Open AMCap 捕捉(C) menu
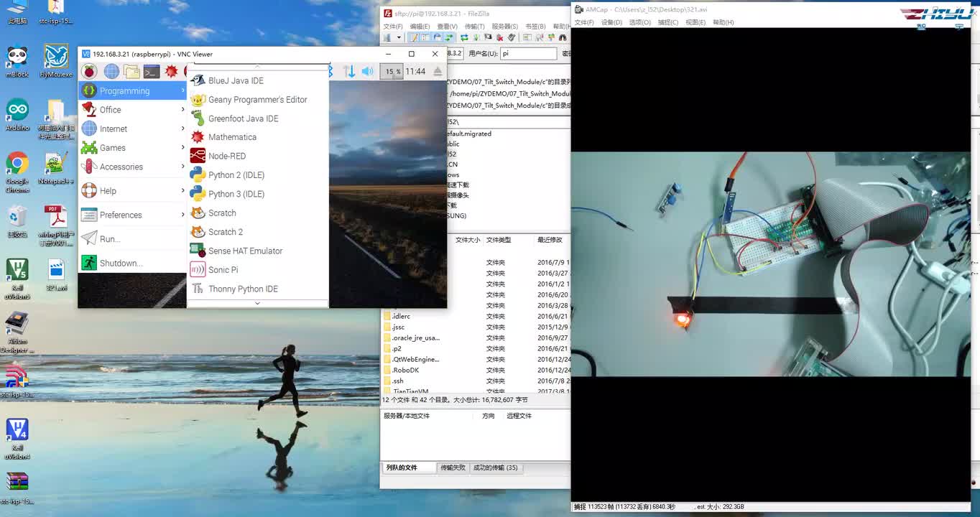This screenshot has height=517, width=980. click(x=667, y=22)
